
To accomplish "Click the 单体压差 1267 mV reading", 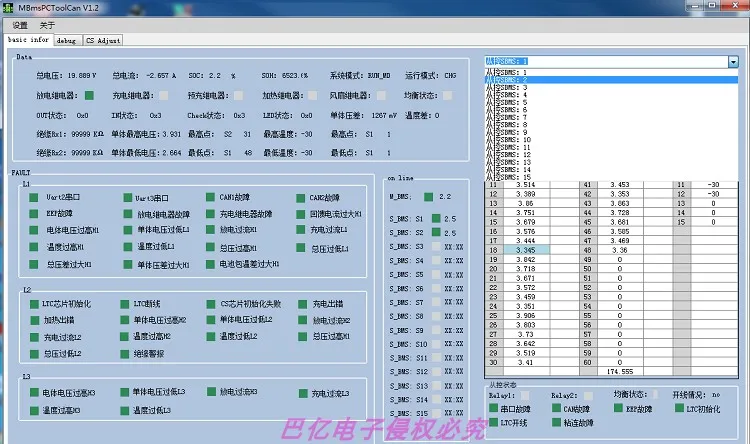I will point(364,115).
